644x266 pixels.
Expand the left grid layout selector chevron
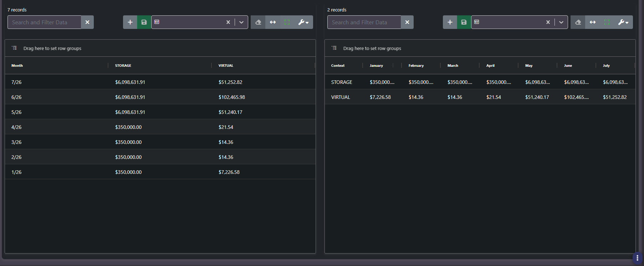point(241,22)
